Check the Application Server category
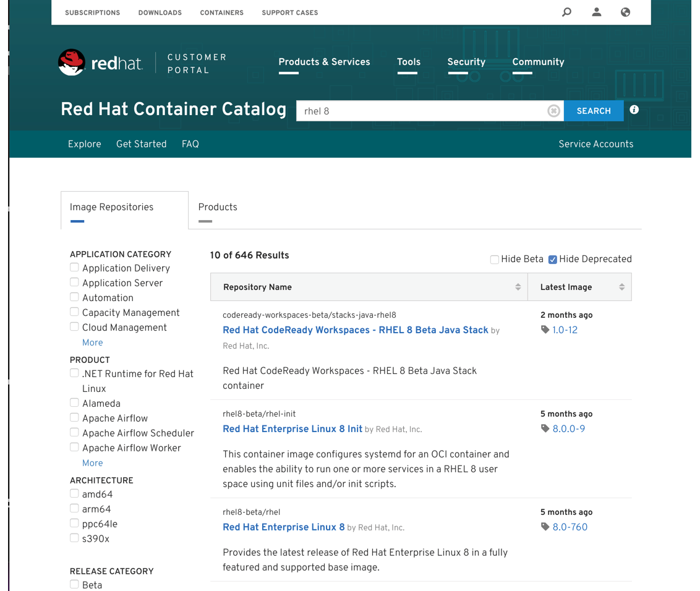The height and width of the screenshot is (591, 700). pos(74,282)
